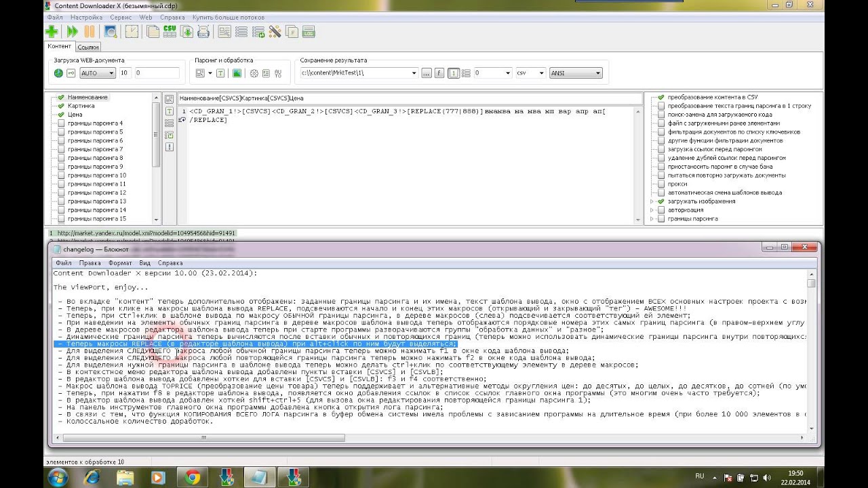
Task: Click the download-document toolbar icon
Action: [x=186, y=31]
